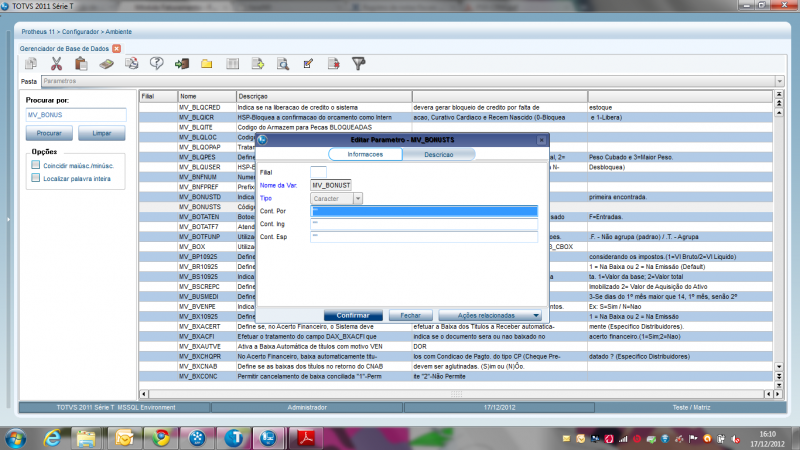This screenshot has height=450, width=800.
Task: Click the Nome da Var. field
Action: (331, 185)
